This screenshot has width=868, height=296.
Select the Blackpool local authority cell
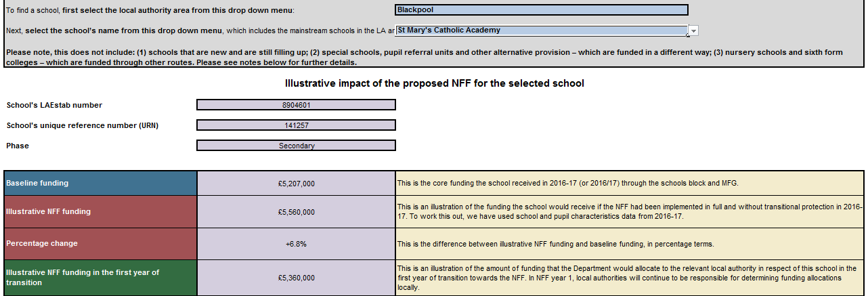tap(541, 10)
